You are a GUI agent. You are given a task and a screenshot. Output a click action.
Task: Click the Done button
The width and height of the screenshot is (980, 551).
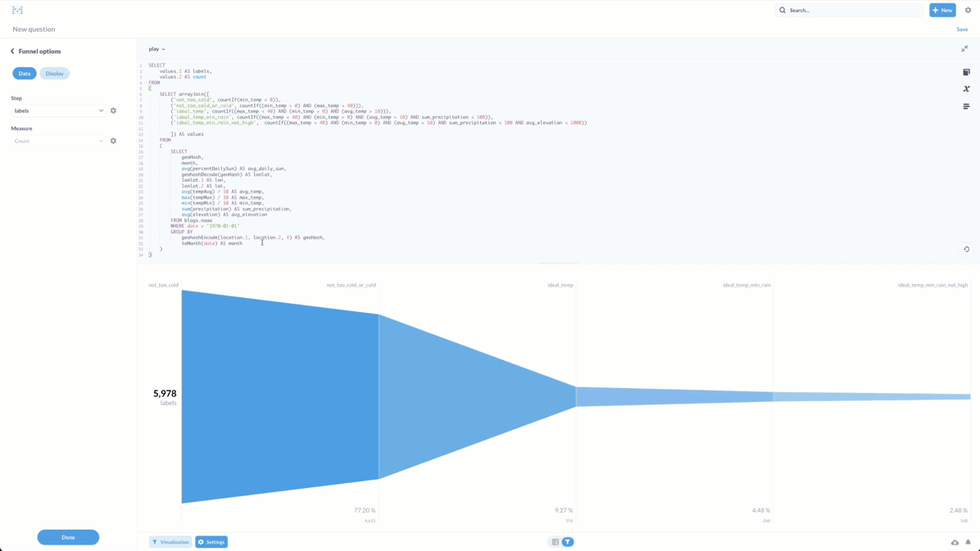68,537
